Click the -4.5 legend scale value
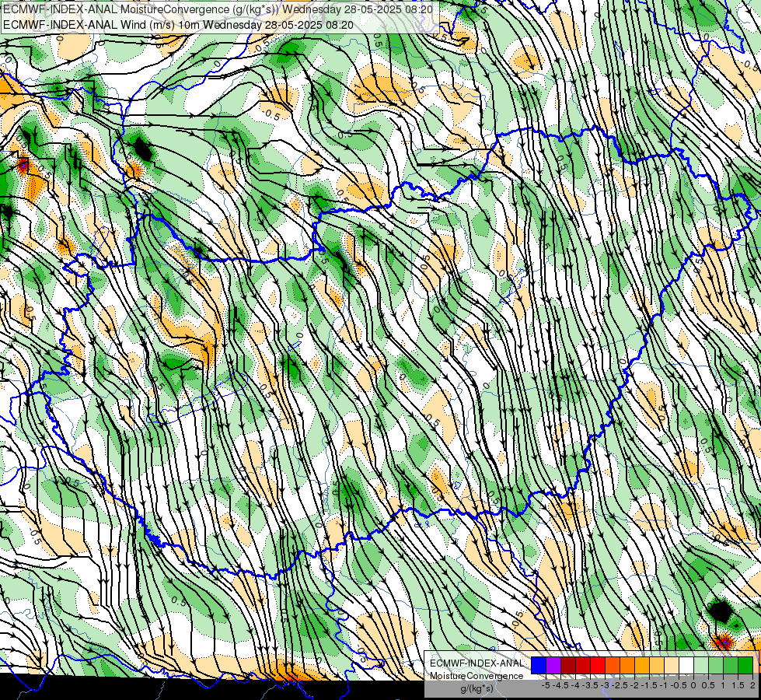Viewport: 761px width, 700px height. pos(560,685)
